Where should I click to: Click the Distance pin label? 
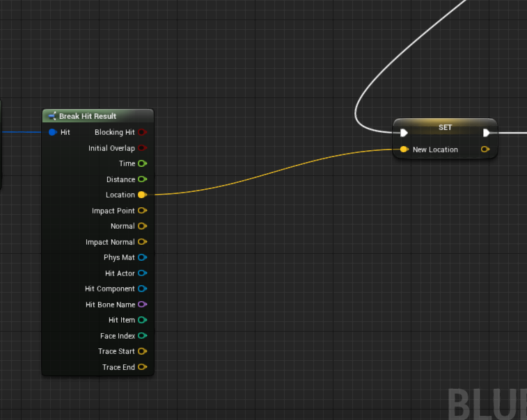[x=120, y=179]
